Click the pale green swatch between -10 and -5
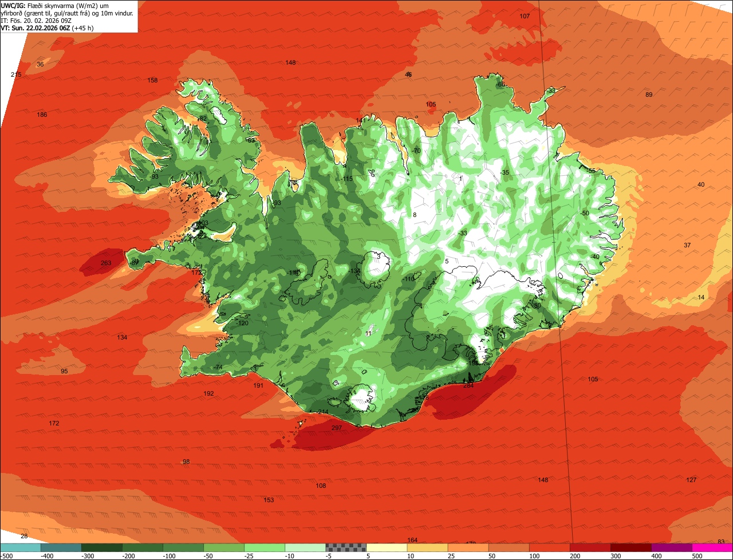This screenshot has width=733, height=560. (x=305, y=547)
